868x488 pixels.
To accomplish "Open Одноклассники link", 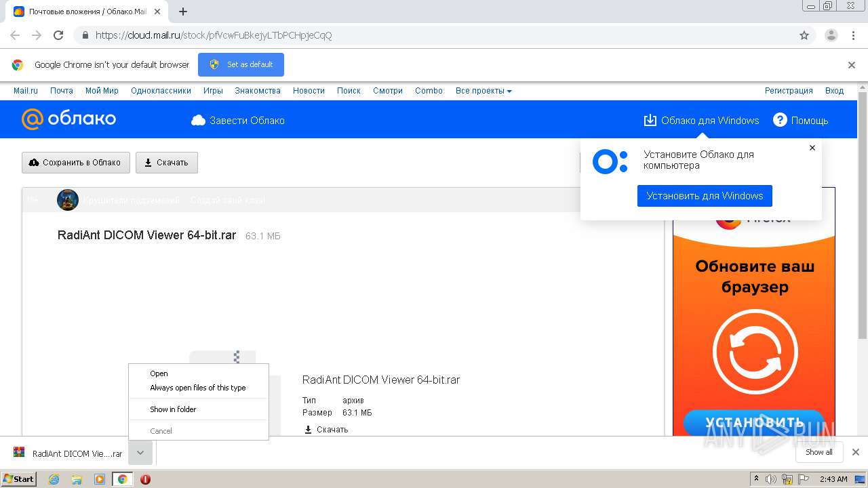I will 161,91.
